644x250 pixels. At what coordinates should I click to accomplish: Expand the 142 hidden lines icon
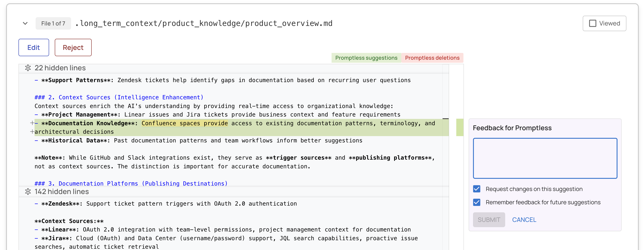[28, 192]
